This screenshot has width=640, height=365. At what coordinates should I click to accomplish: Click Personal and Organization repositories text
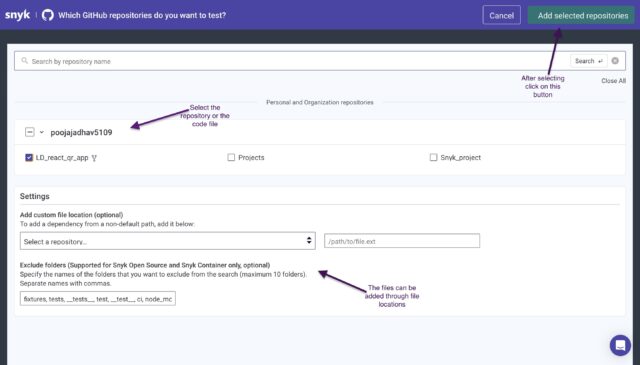point(320,102)
